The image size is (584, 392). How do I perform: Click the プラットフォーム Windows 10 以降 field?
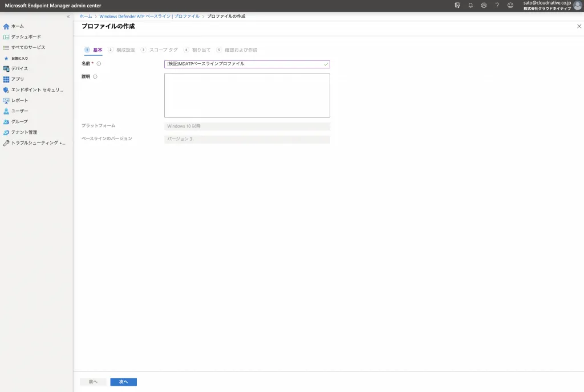(x=247, y=126)
